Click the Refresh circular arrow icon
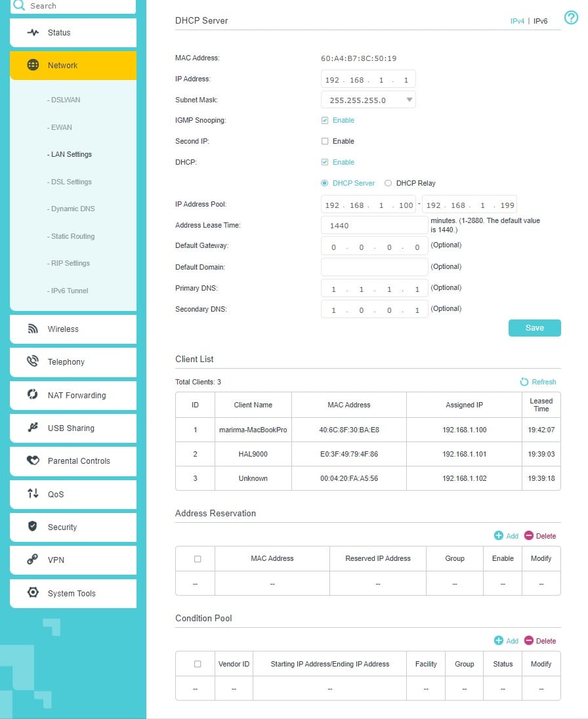This screenshot has height=719, width=588. (x=524, y=382)
